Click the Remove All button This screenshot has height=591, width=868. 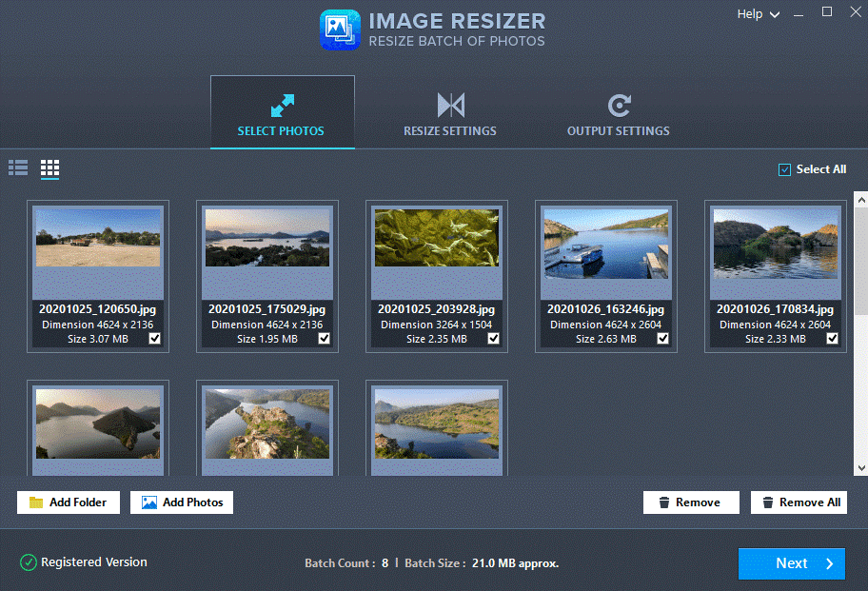click(799, 502)
